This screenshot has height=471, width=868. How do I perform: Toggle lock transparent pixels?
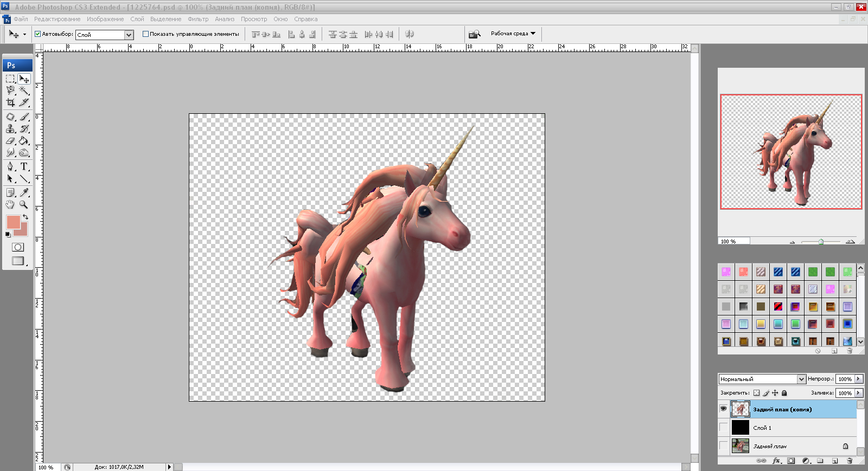coord(756,393)
